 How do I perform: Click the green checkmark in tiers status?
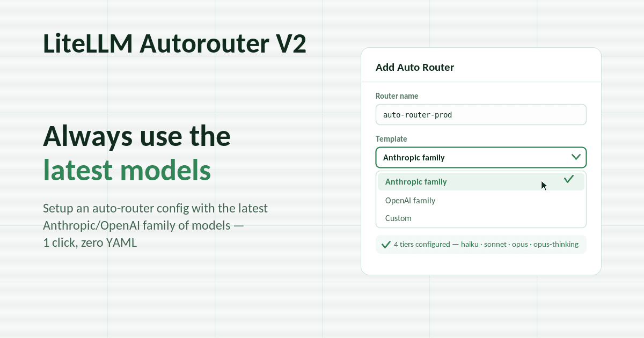[x=386, y=245]
